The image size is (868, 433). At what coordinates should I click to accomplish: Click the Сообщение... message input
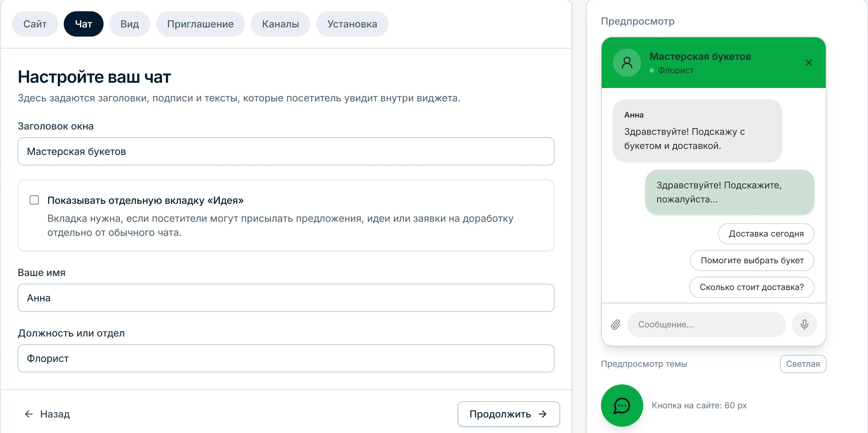click(706, 325)
